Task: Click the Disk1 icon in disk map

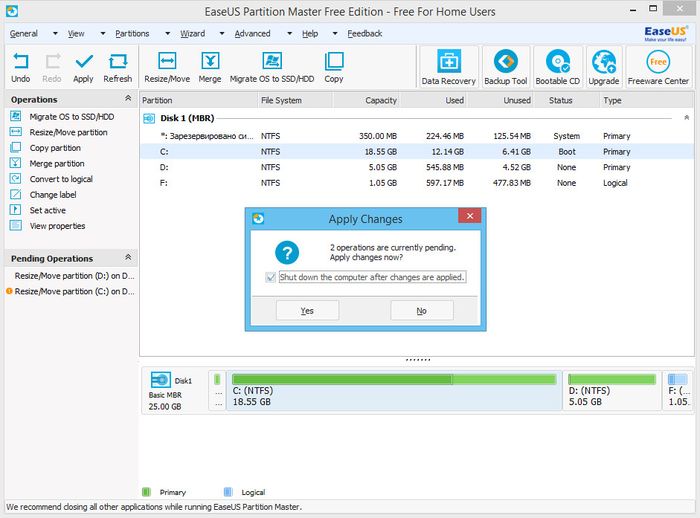Action: coord(161,380)
